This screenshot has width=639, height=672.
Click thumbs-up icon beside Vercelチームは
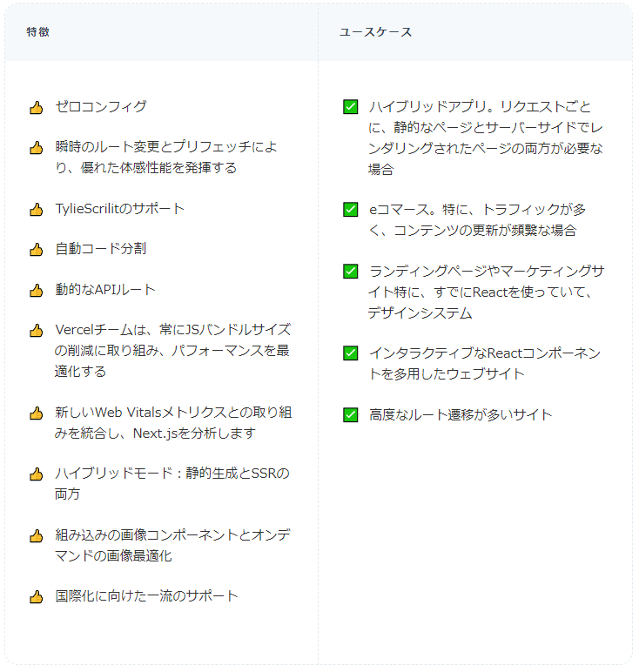(x=37, y=331)
